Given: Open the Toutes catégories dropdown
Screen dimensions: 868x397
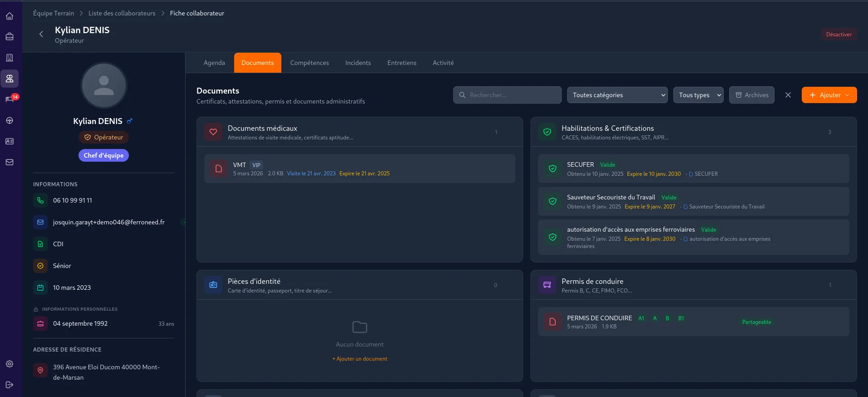Looking at the screenshot, I should [617, 95].
